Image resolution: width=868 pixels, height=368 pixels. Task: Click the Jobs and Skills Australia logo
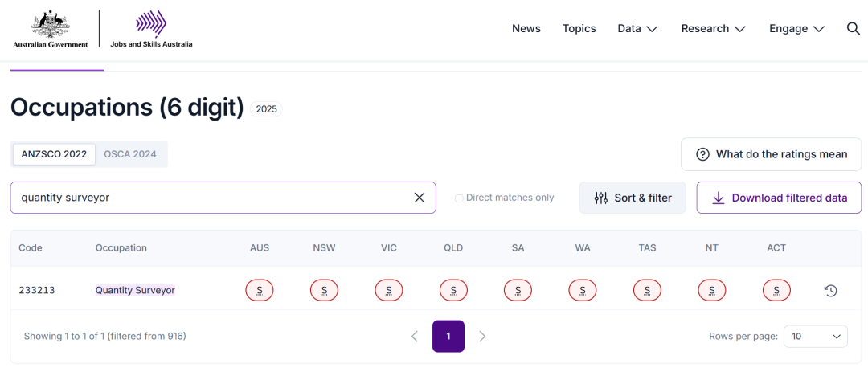click(x=151, y=29)
